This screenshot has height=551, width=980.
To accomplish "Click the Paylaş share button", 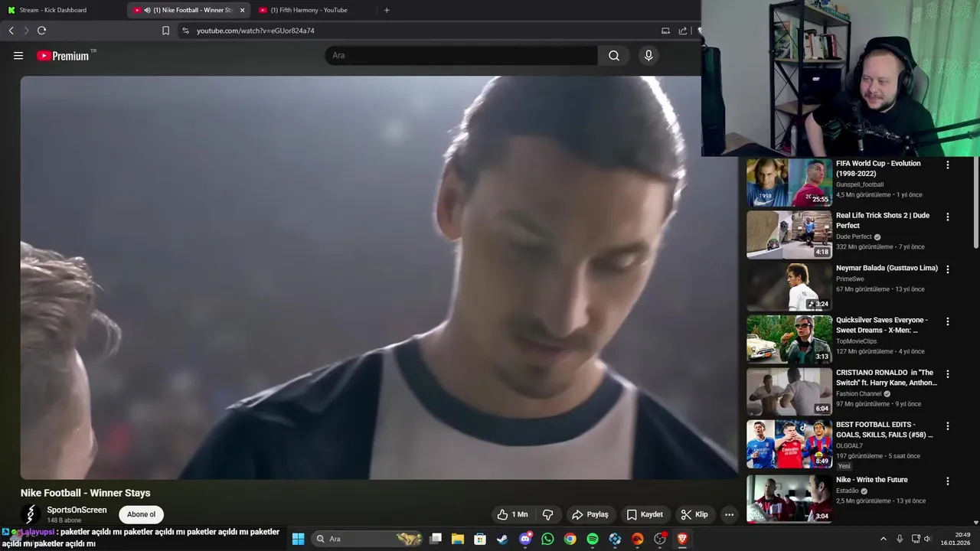I will pos(590,514).
